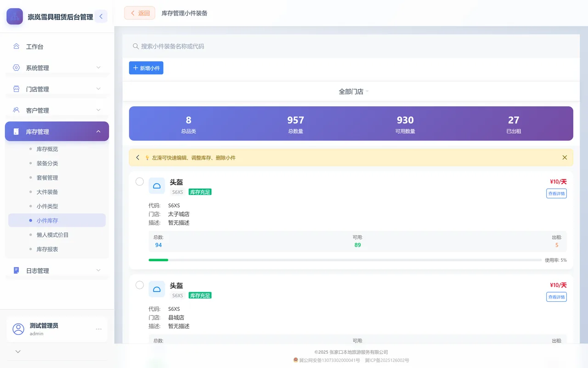
Task: Click usage rate bar of 太子城店 头盔
Action: tap(345, 260)
